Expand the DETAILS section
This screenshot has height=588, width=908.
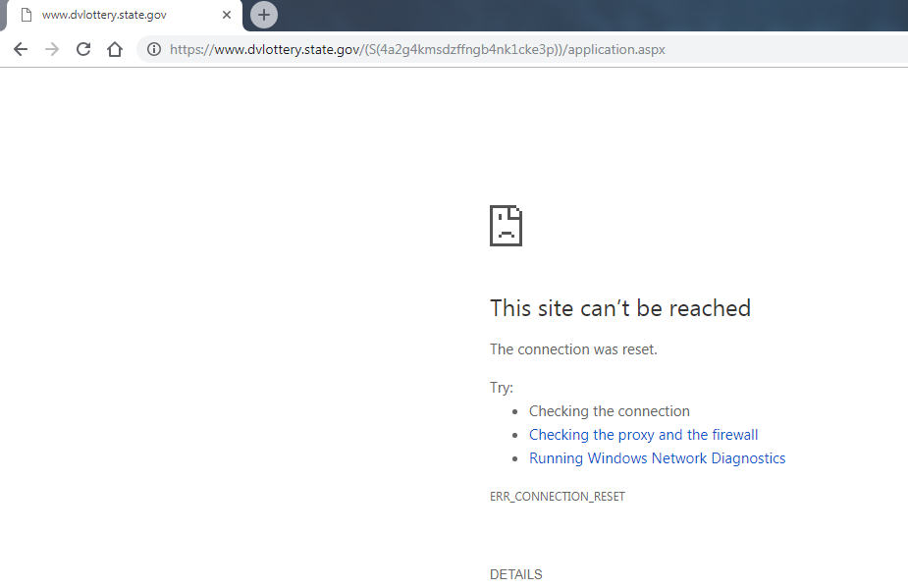516,574
